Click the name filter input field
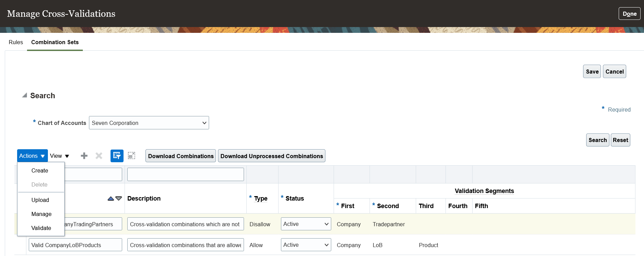This screenshot has height=256, width=644. click(93, 174)
